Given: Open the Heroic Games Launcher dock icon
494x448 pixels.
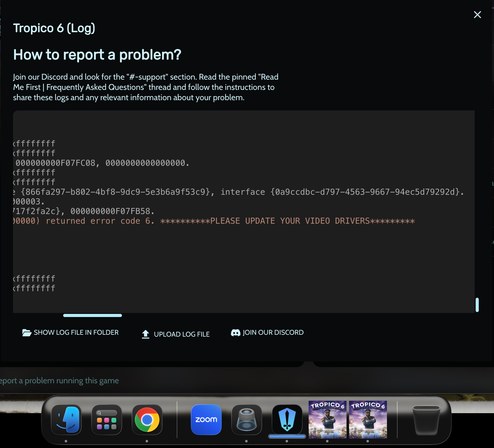Looking at the screenshot, I should [x=287, y=420].
